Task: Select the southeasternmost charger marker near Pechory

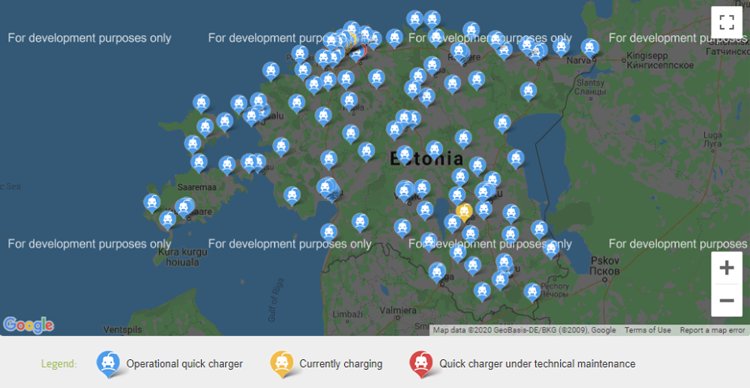Action: pyautogui.click(x=532, y=292)
